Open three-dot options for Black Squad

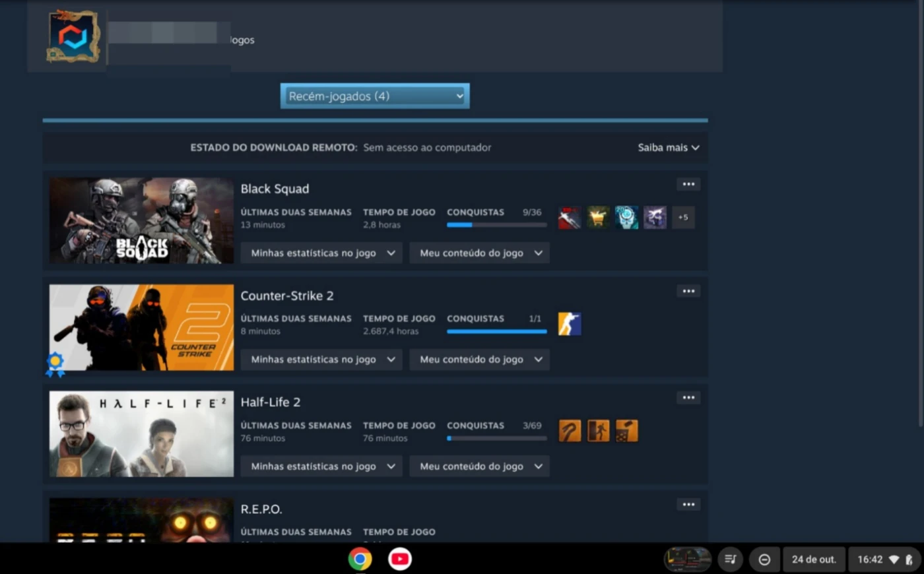tap(688, 184)
